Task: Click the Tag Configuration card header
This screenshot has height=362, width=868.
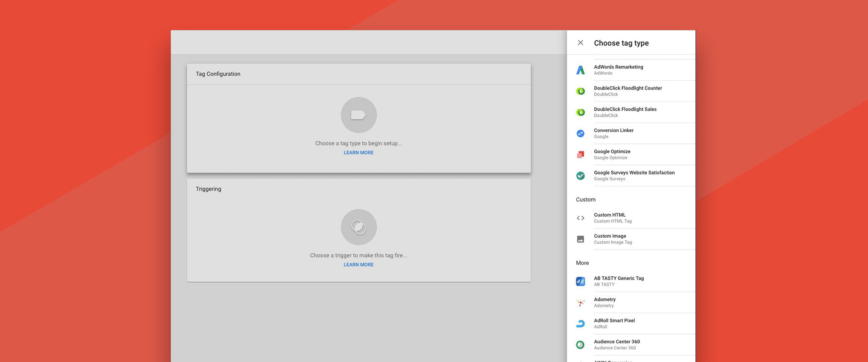Action: (x=359, y=74)
